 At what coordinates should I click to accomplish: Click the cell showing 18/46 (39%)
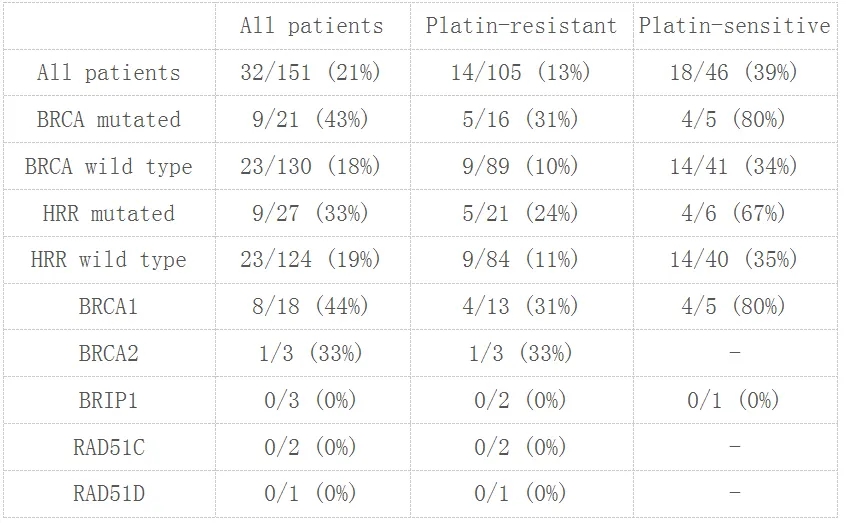tap(735, 73)
